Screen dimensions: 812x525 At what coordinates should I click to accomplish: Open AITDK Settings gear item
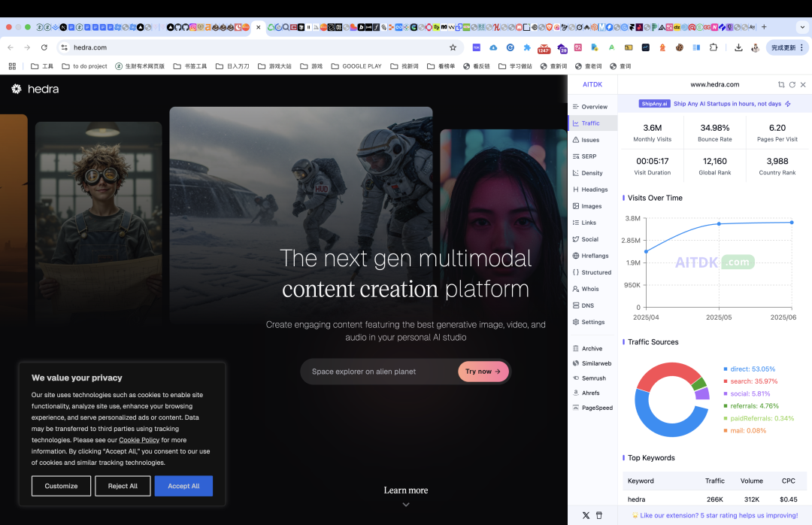[x=589, y=323]
